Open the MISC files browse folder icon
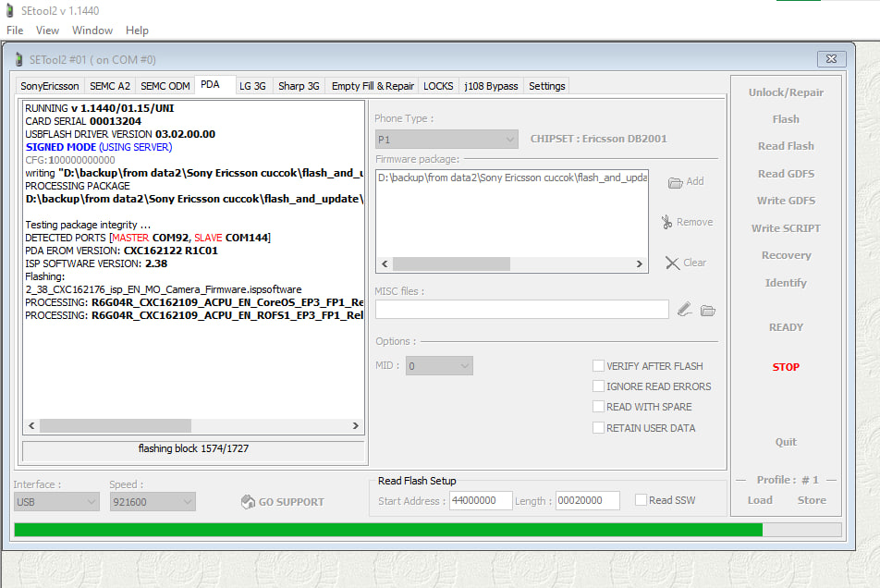This screenshot has height=588, width=880. coord(708,310)
